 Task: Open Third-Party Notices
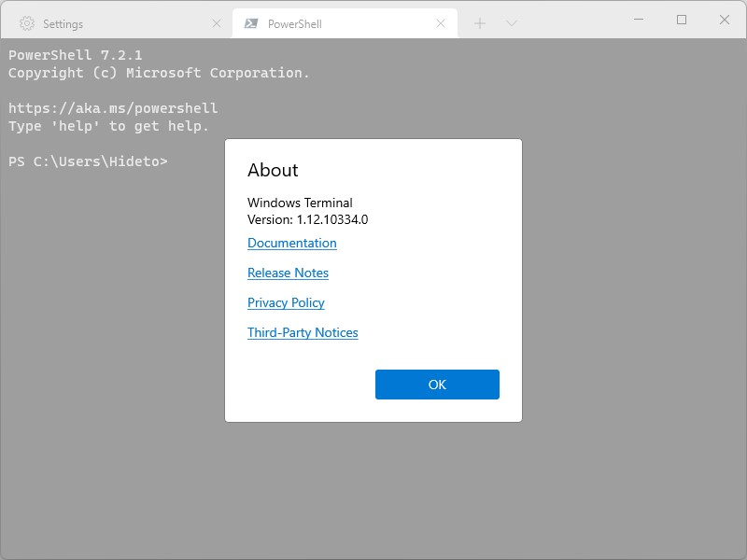[303, 332]
